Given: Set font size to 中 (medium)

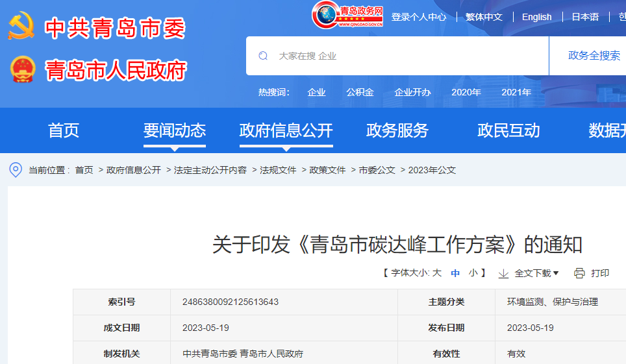Looking at the screenshot, I should [x=455, y=273].
